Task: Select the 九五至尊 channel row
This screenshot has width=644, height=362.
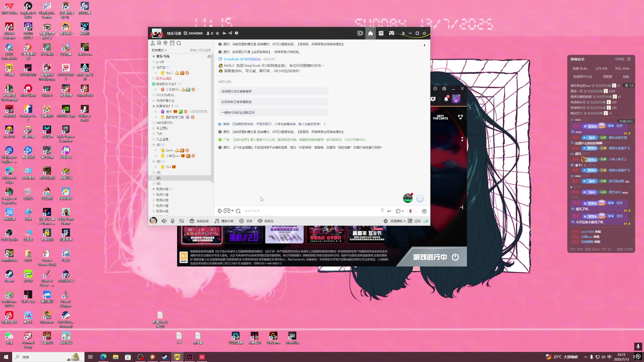Action: (x=180, y=139)
